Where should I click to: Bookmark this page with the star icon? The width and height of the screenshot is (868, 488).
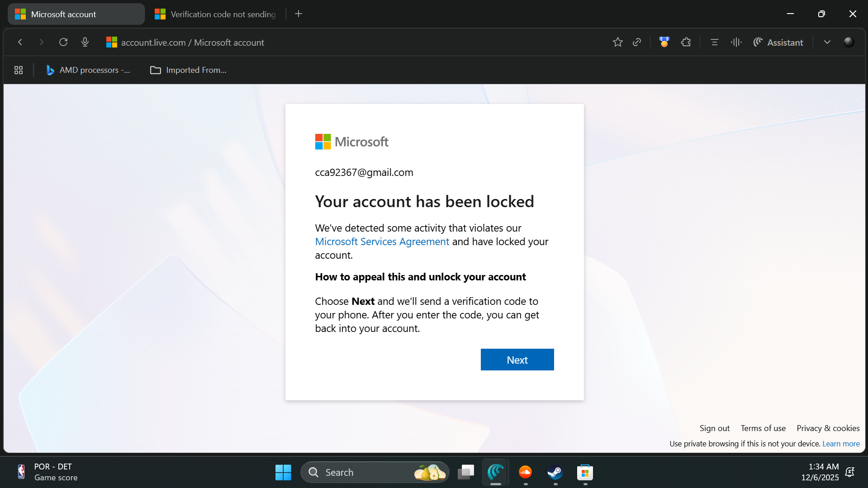pyautogui.click(x=617, y=42)
